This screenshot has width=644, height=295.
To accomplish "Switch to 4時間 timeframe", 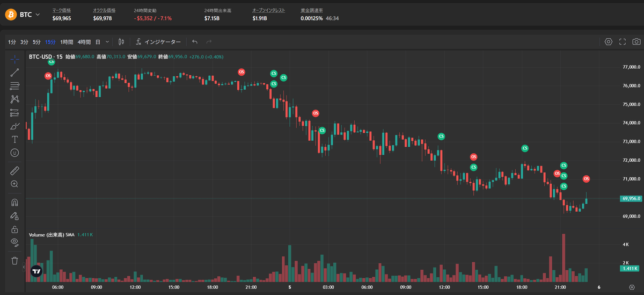I will pos(84,41).
